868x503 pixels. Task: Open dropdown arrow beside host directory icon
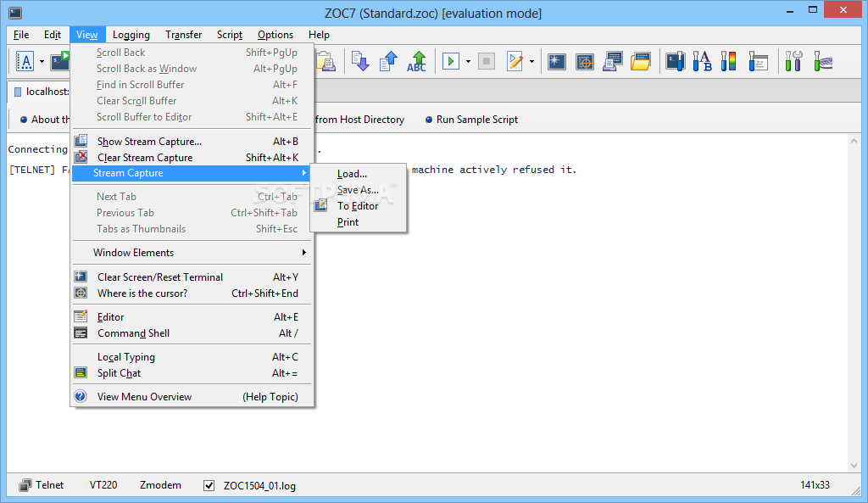pyautogui.click(x=42, y=61)
